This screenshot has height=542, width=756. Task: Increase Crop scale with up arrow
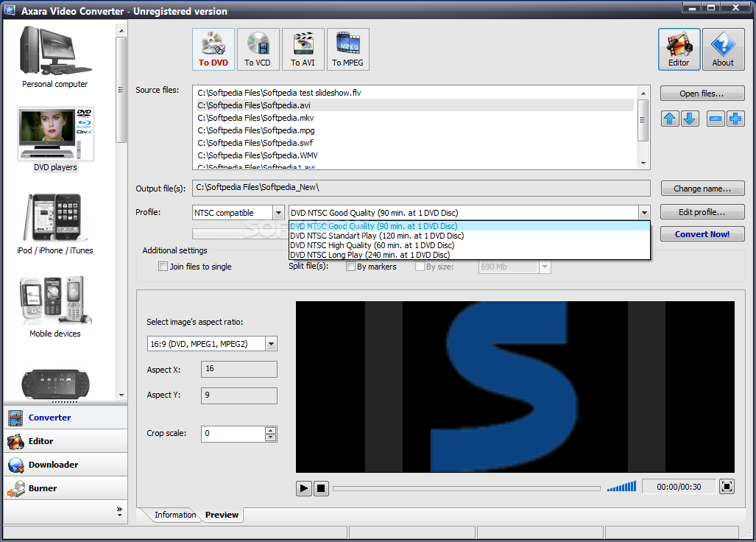[271, 430]
